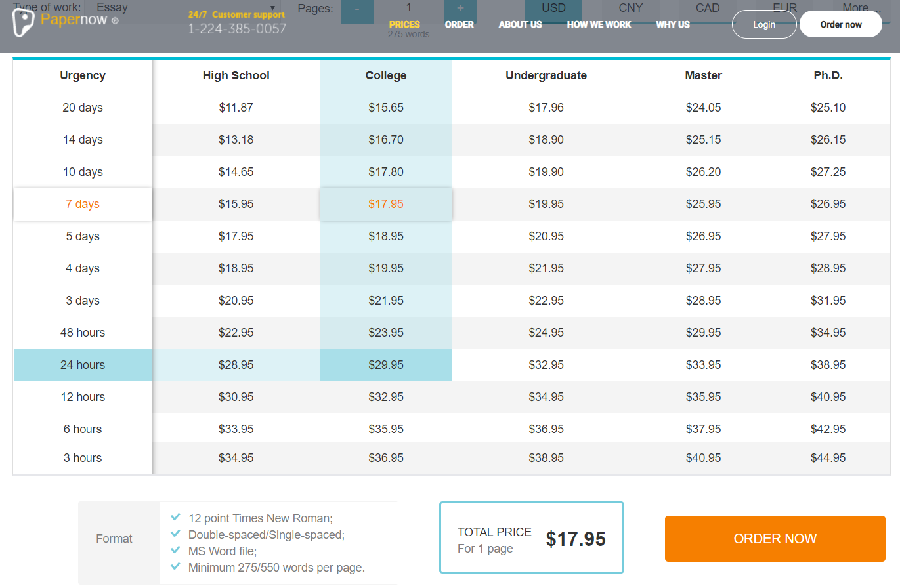Screen dimensions: 900x588
Task: Click the checkmark beside 12 point Times New Roman
Action: tap(175, 517)
